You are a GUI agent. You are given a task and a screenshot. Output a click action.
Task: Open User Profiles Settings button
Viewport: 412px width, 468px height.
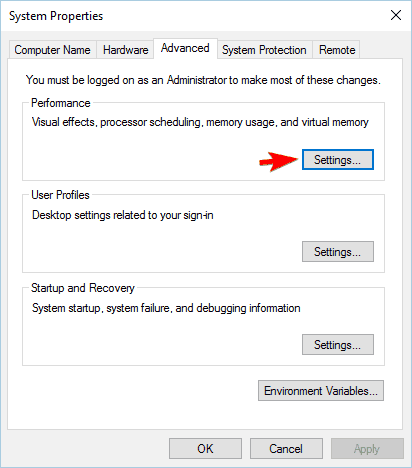(338, 252)
